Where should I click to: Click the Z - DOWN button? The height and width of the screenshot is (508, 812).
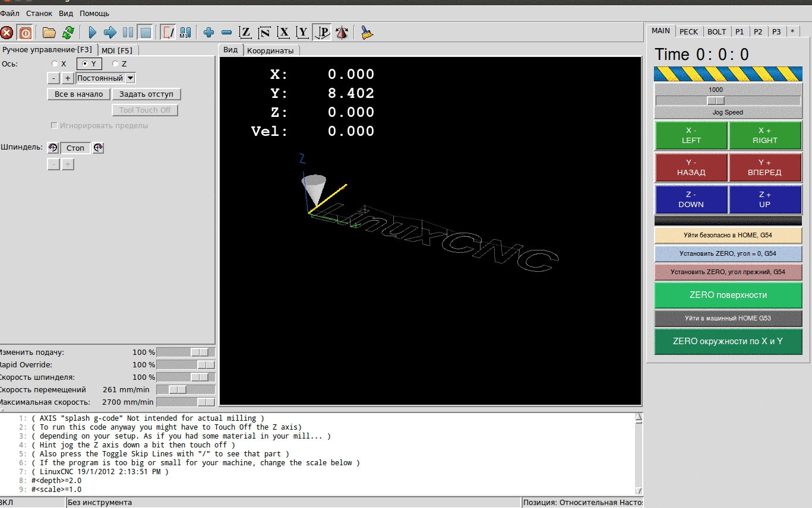[691, 199]
